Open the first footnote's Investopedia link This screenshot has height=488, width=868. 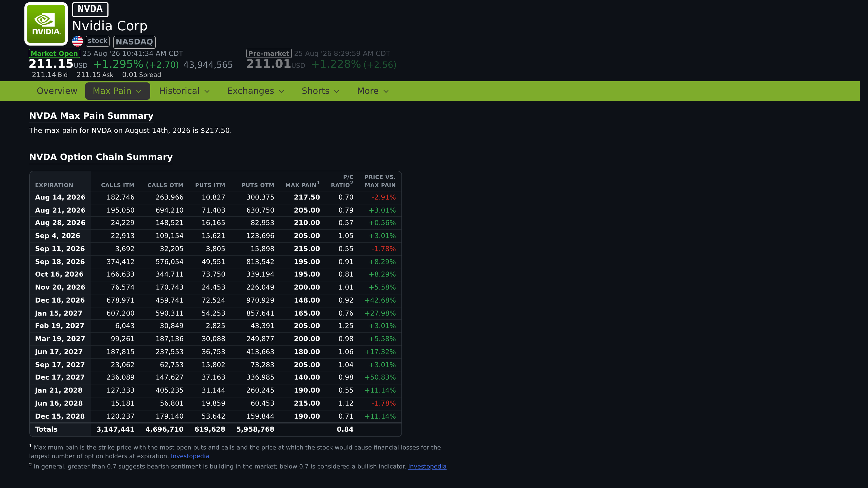click(190, 456)
